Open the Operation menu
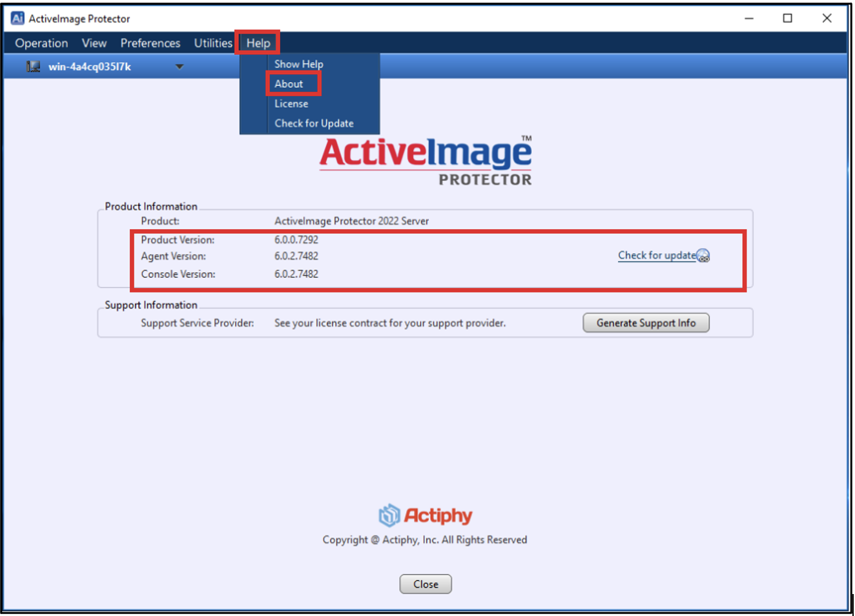 [x=41, y=43]
